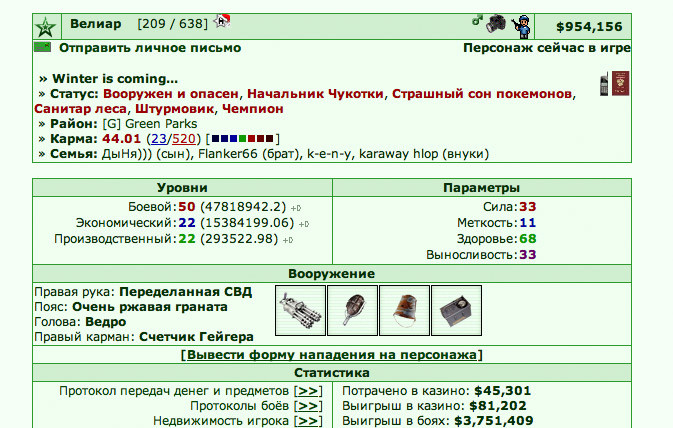Open the bucket helmet item thumbnail

[x=404, y=310]
